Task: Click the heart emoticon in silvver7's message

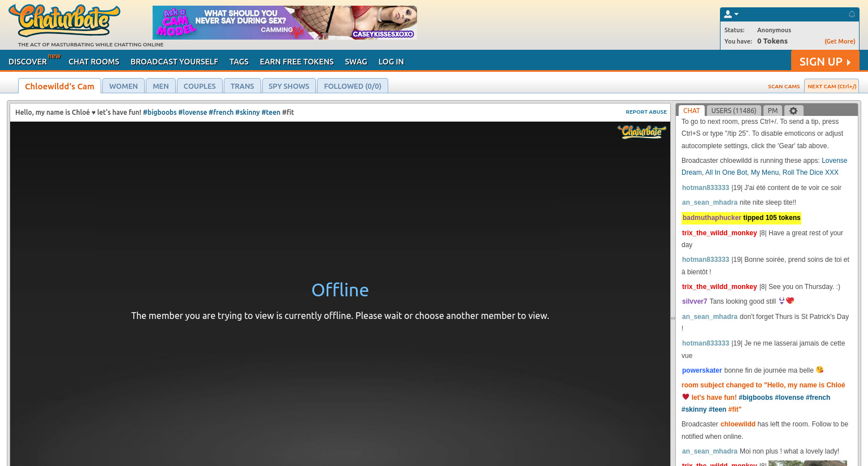Action: 790,301
